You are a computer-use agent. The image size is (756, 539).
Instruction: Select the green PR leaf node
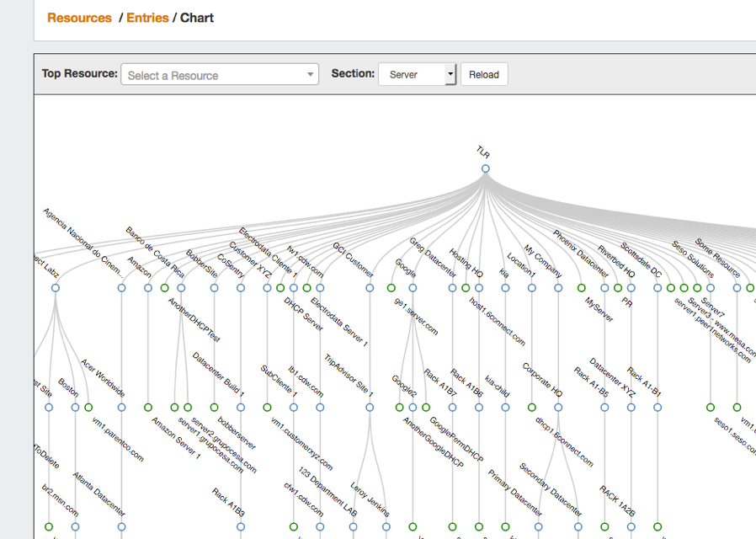[618, 288]
